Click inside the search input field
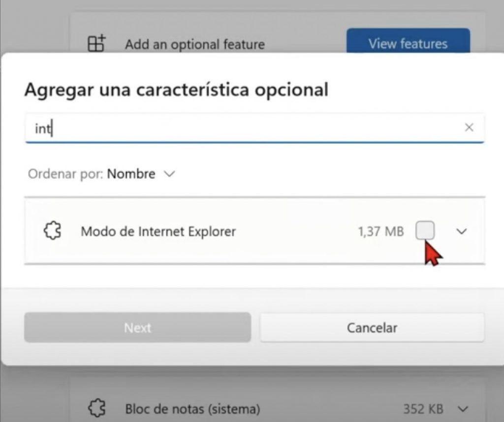The image size is (504, 422). pyautogui.click(x=197, y=128)
